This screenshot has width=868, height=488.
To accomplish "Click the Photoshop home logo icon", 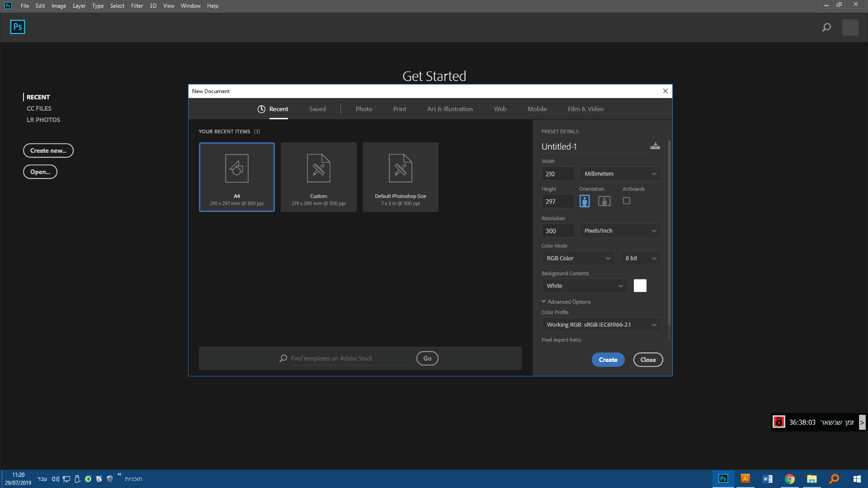I will click(x=18, y=27).
